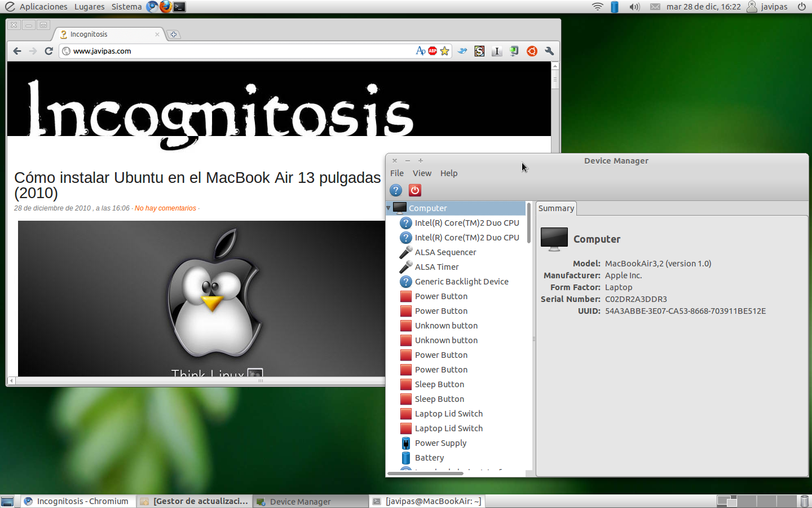Click the Chromium page horizontal scrollbar
This screenshot has height=508, width=812.
tap(261, 381)
